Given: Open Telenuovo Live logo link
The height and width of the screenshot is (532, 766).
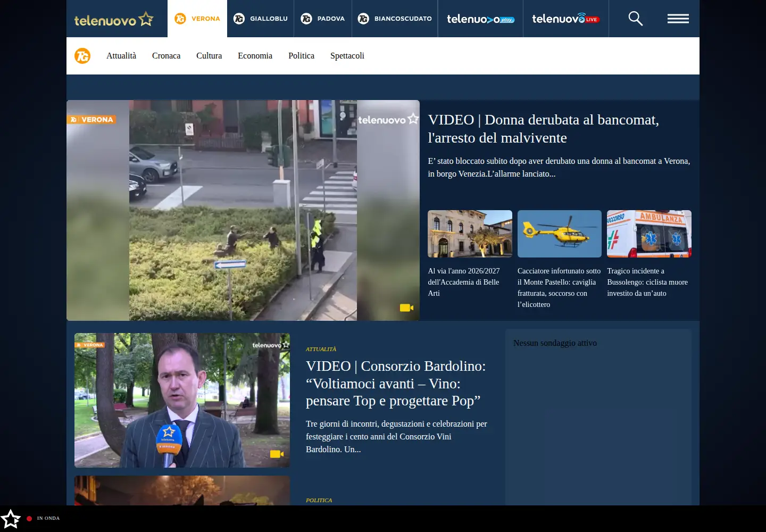Looking at the screenshot, I should click(x=565, y=19).
